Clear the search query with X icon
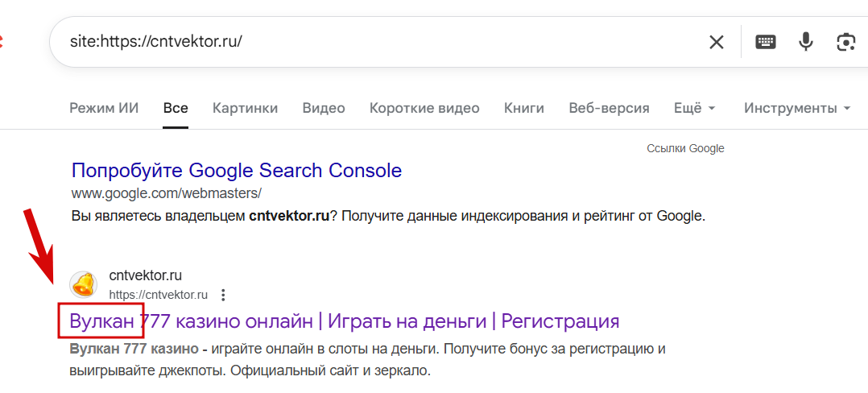This screenshot has height=393, width=868. pyautogui.click(x=716, y=42)
